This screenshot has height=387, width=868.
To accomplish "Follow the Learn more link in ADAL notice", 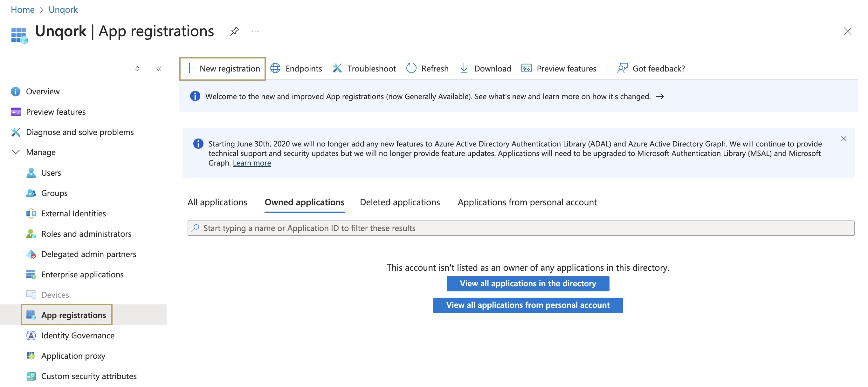I will tap(252, 163).
